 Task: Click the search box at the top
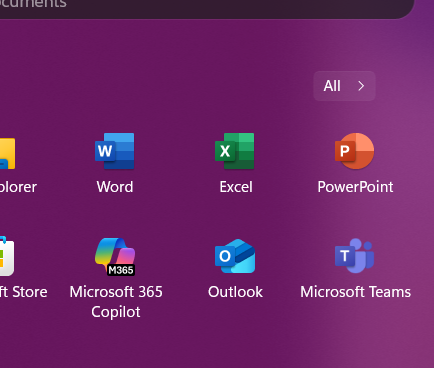(x=207, y=8)
